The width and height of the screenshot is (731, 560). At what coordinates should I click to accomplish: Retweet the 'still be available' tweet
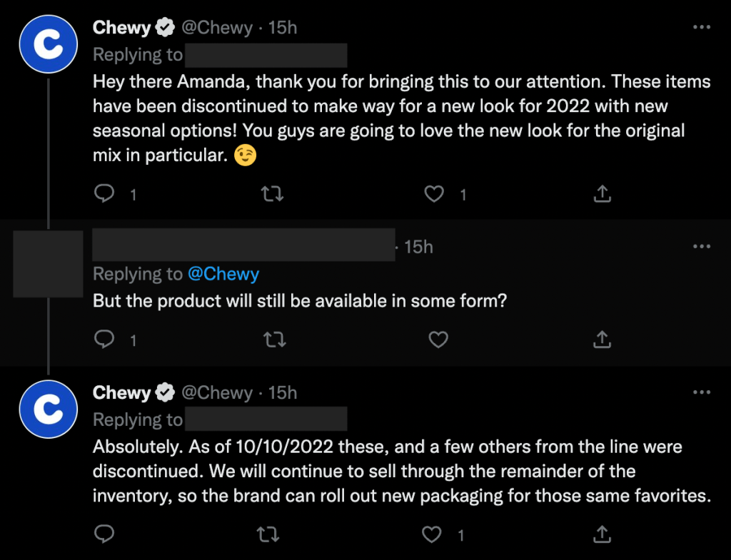274,340
